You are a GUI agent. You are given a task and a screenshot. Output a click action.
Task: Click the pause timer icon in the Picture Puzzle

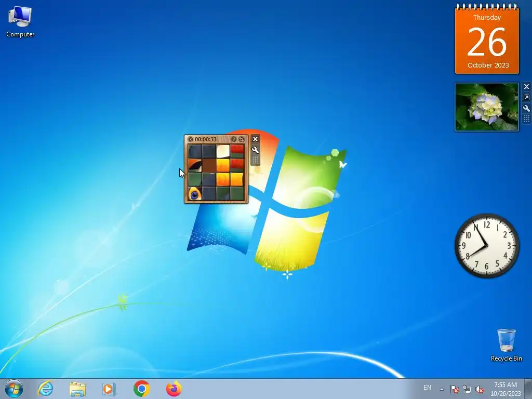(190, 139)
